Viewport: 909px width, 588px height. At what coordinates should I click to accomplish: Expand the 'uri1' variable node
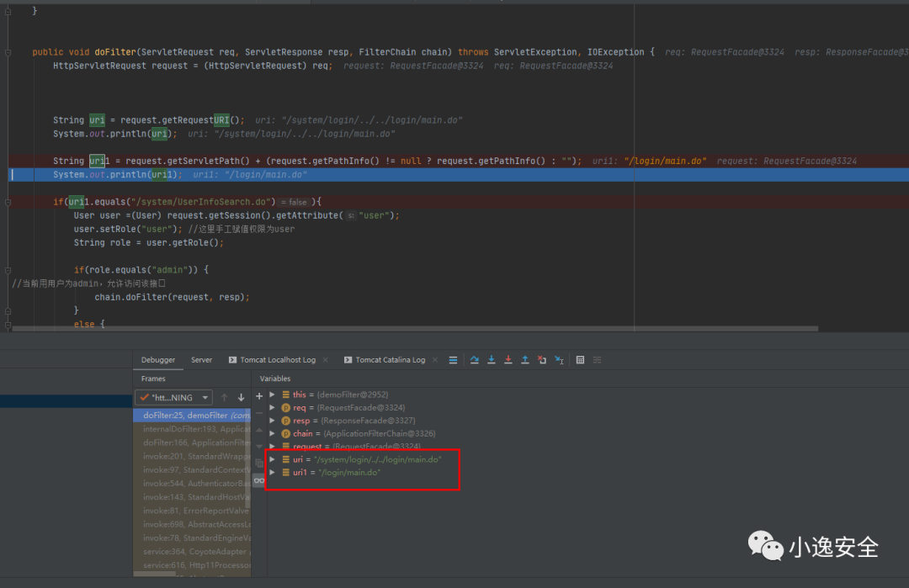pyautogui.click(x=272, y=472)
